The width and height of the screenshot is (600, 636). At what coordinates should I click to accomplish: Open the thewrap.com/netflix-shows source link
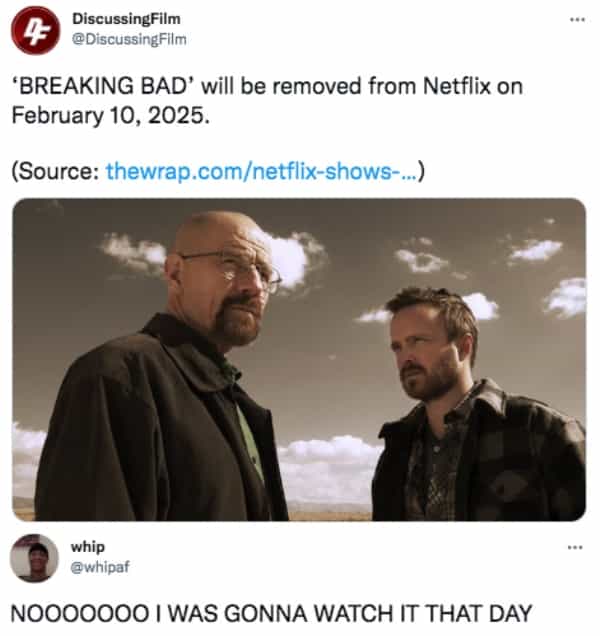tap(262, 171)
